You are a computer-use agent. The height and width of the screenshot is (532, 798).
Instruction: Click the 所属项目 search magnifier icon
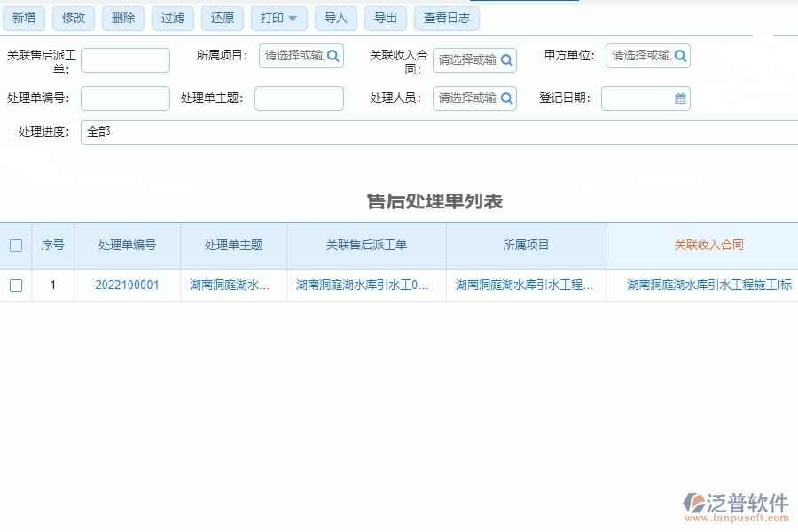pos(332,55)
